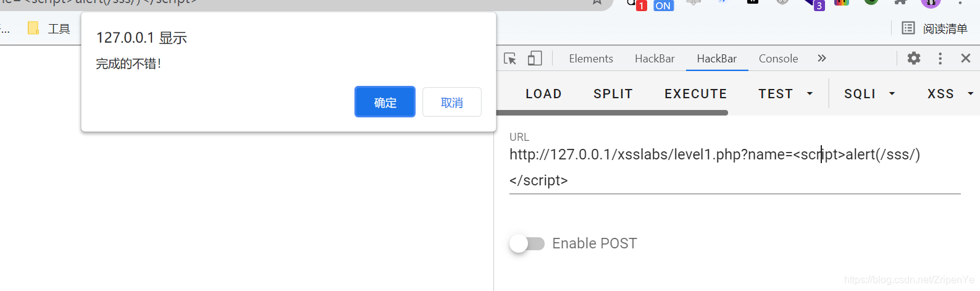Image resolution: width=980 pixels, height=291 pixels.
Task: Dismiss the alert with 取消
Action: [452, 102]
